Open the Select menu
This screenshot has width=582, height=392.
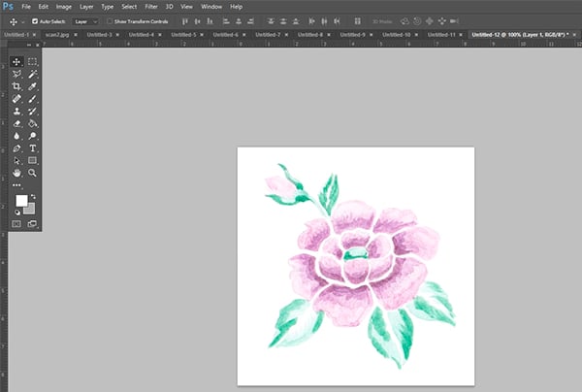[129, 7]
